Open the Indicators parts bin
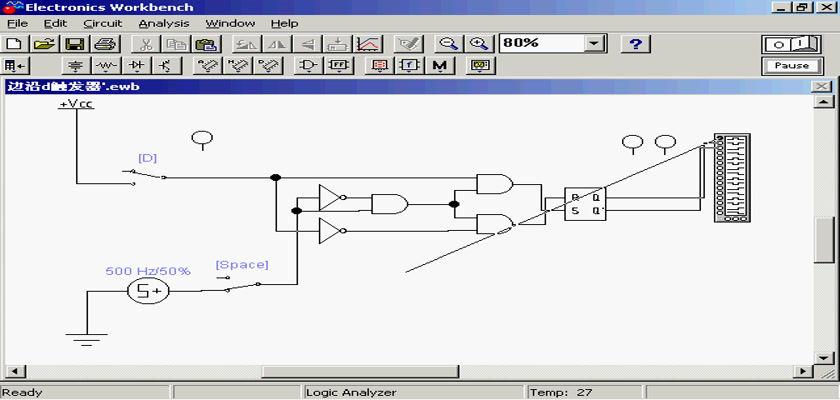This screenshot has width=840, height=400. [x=379, y=66]
